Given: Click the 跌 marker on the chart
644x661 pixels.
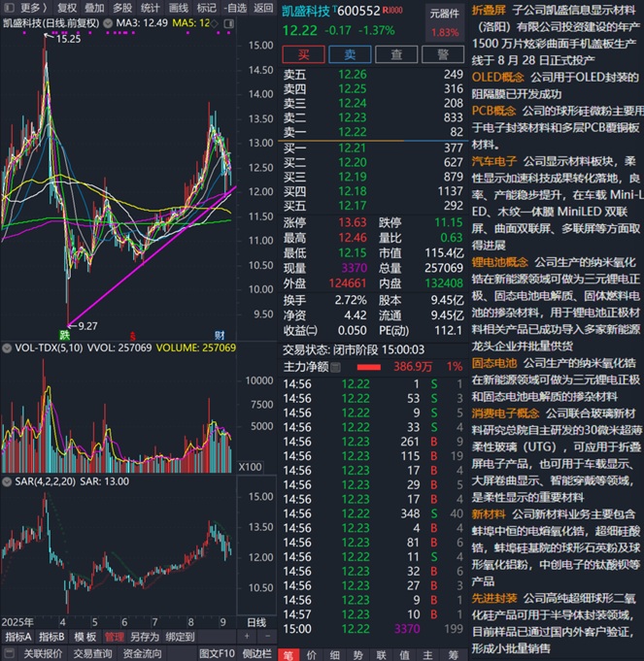Looking at the screenshot, I should click(64, 335).
